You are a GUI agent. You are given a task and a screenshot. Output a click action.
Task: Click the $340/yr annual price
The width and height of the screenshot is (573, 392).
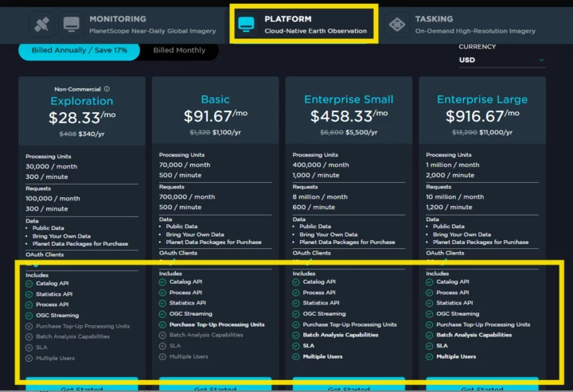(91, 134)
